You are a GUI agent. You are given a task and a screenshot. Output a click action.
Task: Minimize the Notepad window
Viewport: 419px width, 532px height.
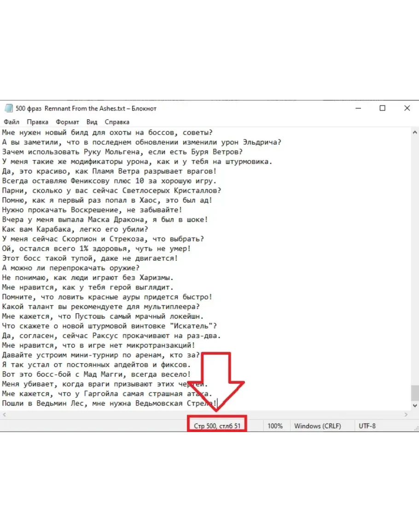pyautogui.click(x=358, y=108)
